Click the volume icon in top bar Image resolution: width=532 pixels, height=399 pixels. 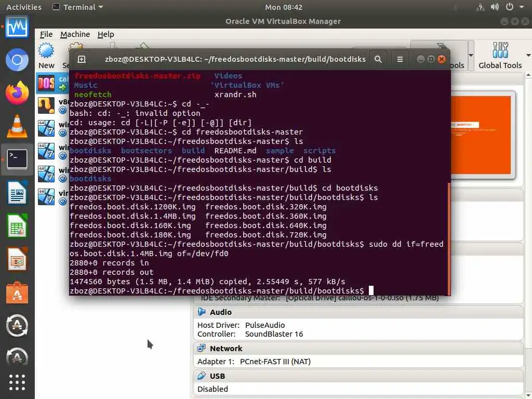(x=495, y=7)
